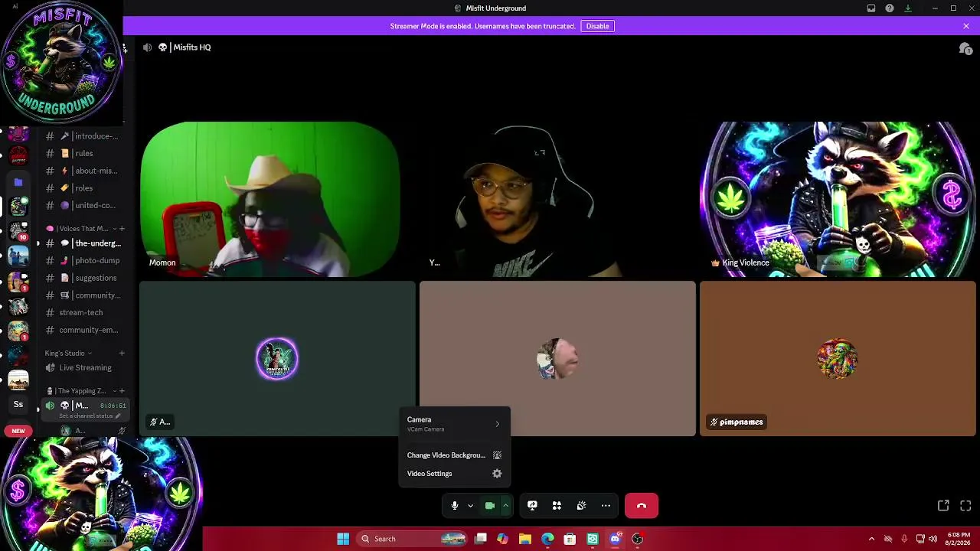This screenshot has width=980, height=551.
Task: Dismiss the Streamer Mode banner
Action: [x=966, y=26]
